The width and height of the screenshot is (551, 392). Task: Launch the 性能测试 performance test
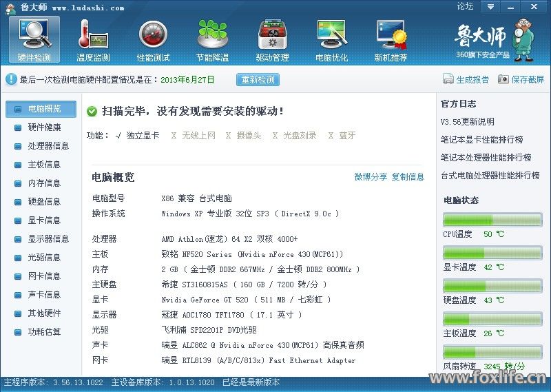click(153, 40)
